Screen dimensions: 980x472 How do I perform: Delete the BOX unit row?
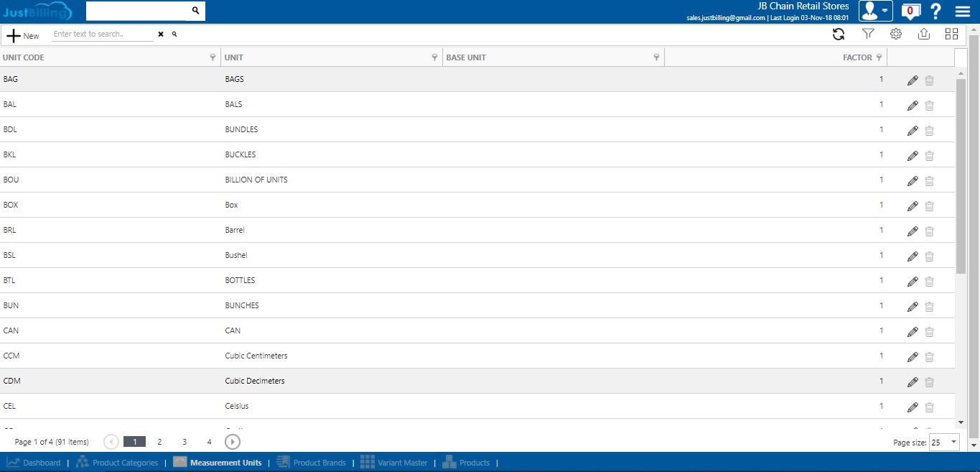(929, 206)
